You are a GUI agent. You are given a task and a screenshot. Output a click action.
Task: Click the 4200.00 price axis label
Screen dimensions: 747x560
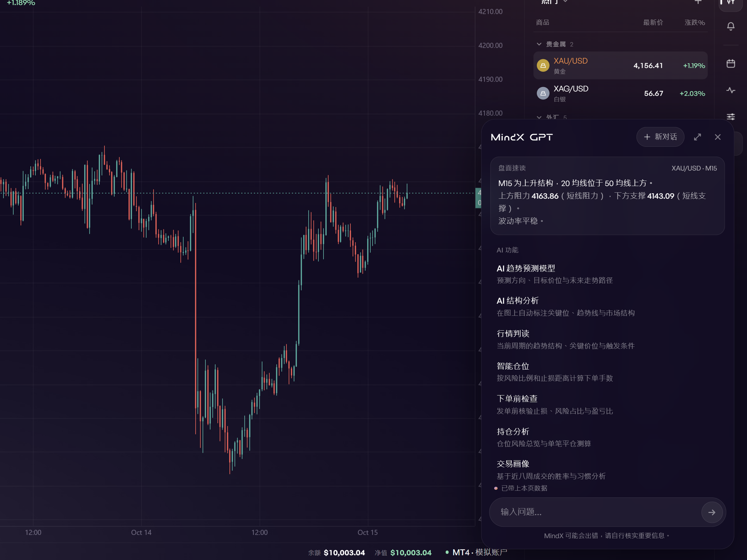coord(490,46)
